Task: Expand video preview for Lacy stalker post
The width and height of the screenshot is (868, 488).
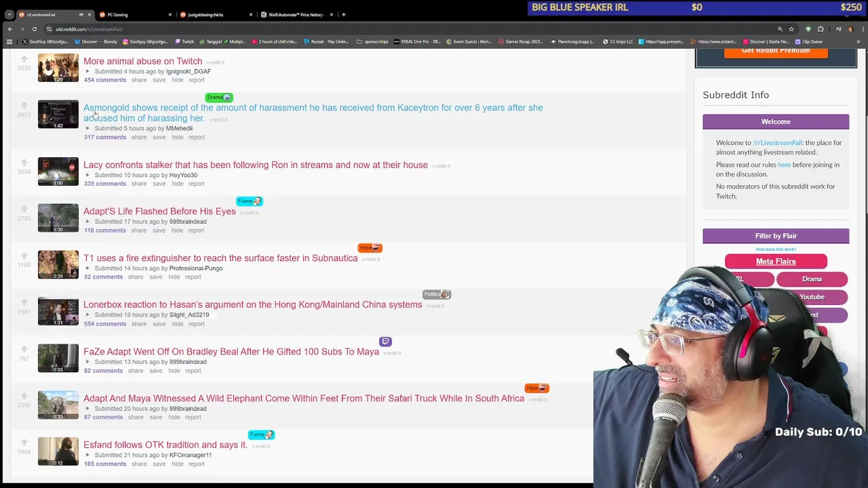Action: click(x=87, y=175)
